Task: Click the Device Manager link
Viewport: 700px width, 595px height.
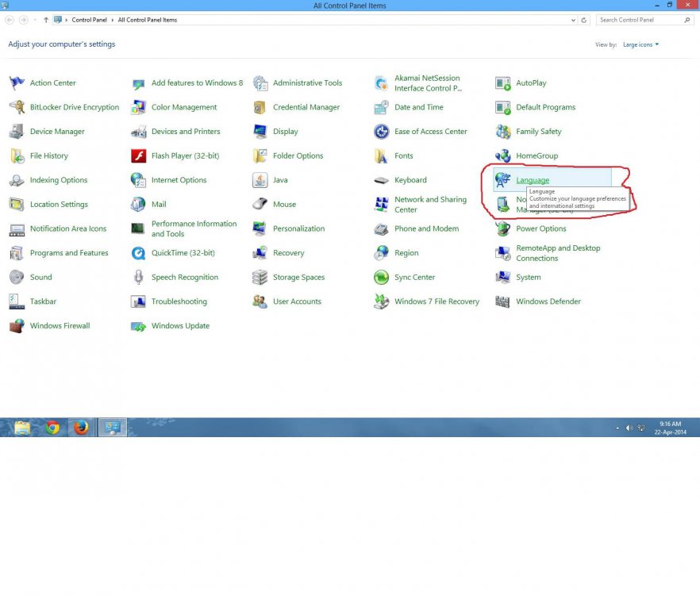Action: [x=57, y=132]
